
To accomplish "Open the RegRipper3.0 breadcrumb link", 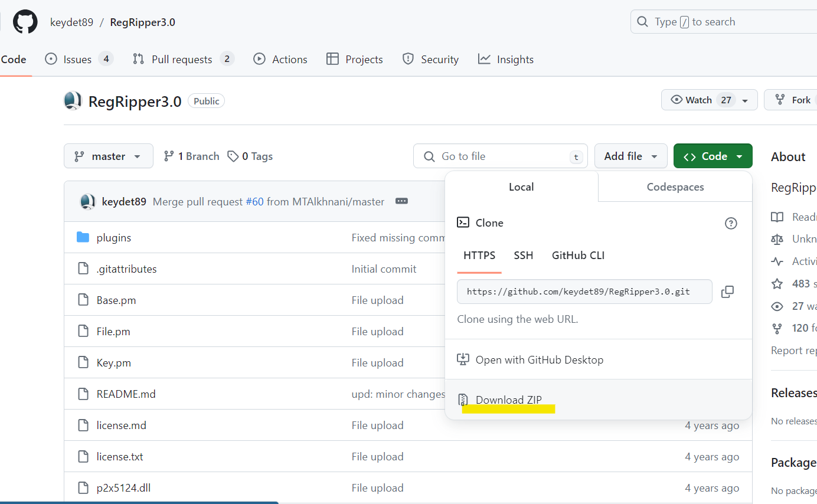I will 142,22.
